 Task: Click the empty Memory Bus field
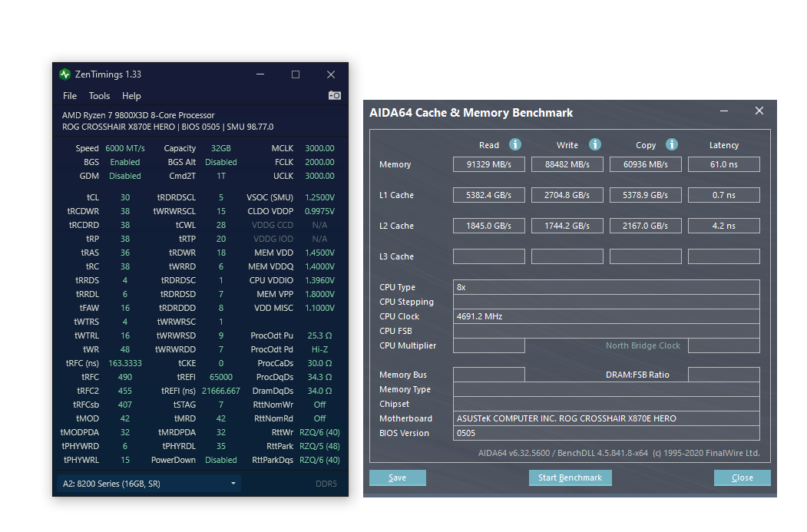tap(489, 375)
